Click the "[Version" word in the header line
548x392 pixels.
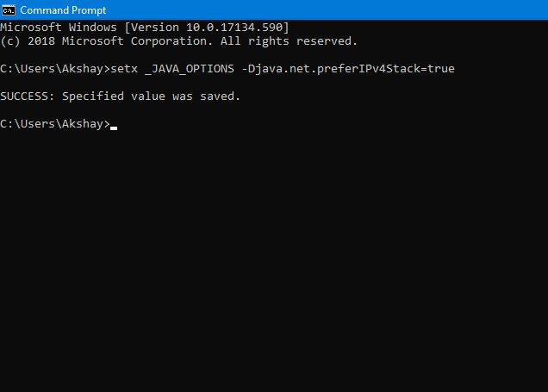(152, 28)
